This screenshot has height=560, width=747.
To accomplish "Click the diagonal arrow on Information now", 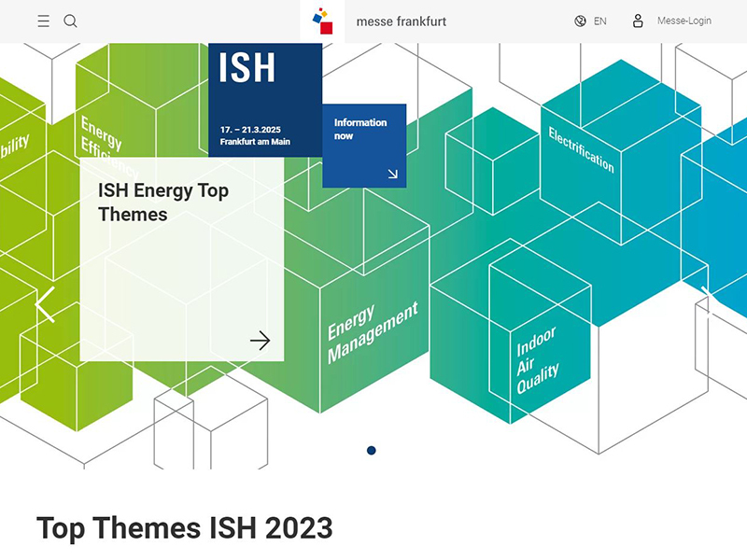I will pyautogui.click(x=392, y=174).
